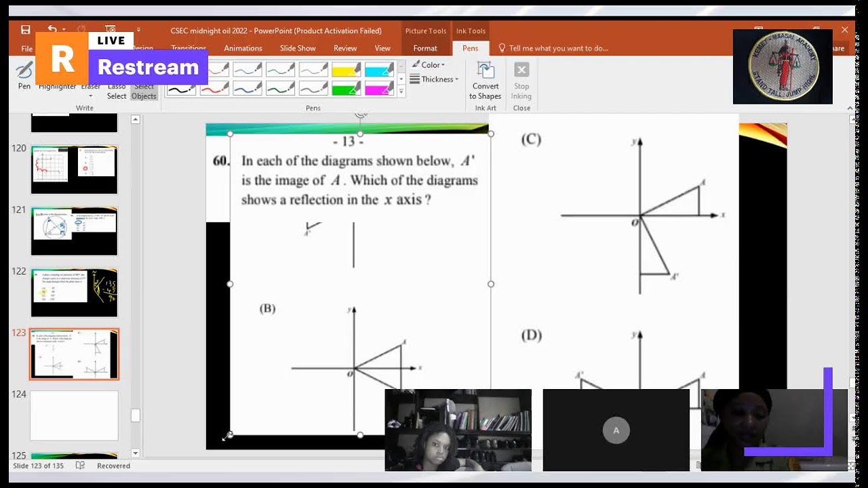This screenshot has width=868, height=488.
Task: Open the pen Color dropdown
Action: (428, 65)
